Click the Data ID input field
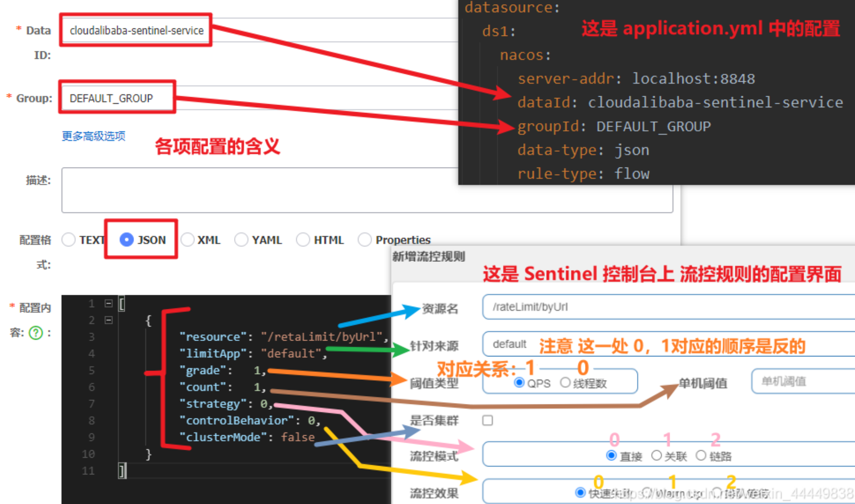This screenshot has width=855, height=504. 260,30
